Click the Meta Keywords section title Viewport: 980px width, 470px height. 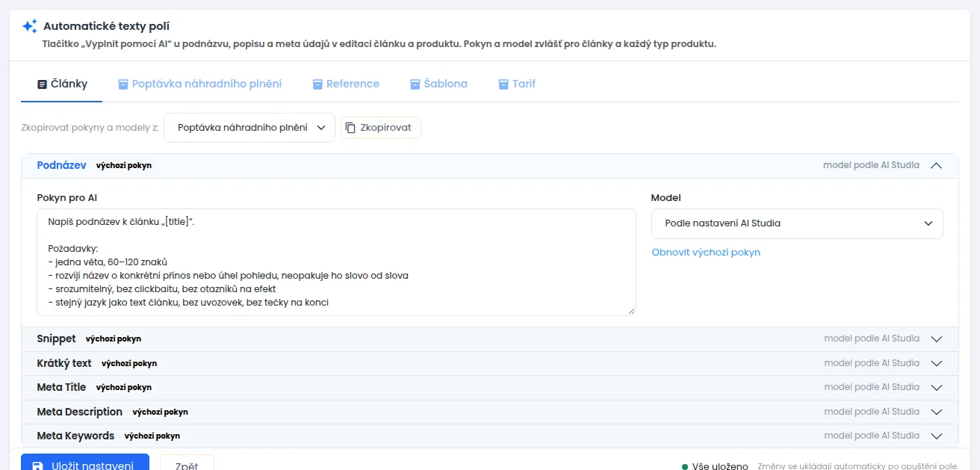point(76,436)
